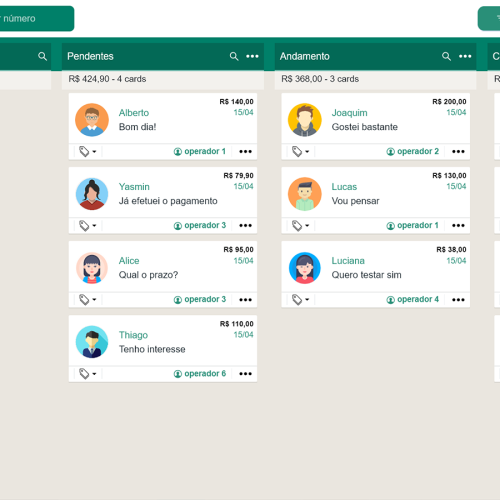
Task: Click message 'Já efetuei o pagamento'
Action: point(168,201)
